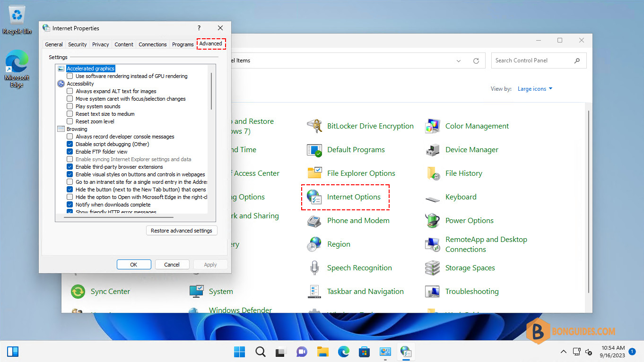Screen dimensions: 644x362
Task: Click the Search Control Panel magnifier icon
Action: (x=577, y=60)
